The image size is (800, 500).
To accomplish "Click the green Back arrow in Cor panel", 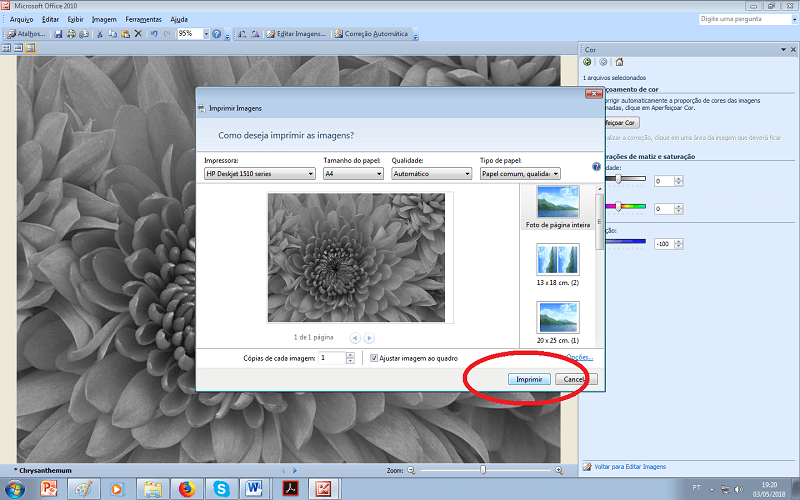I will (x=588, y=62).
